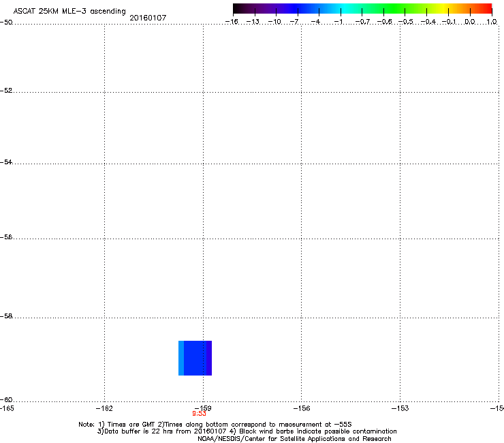Image resolution: width=504 pixels, height=443 pixels.
Task: Select the -4 color bar label
Action: click(x=315, y=22)
